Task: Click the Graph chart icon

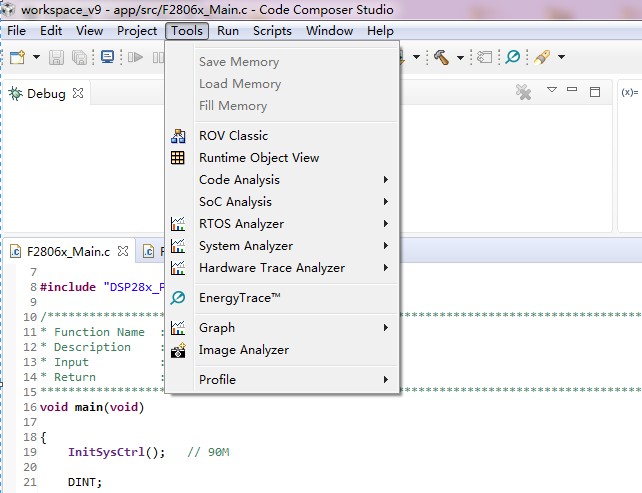Action: [x=178, y=328]
